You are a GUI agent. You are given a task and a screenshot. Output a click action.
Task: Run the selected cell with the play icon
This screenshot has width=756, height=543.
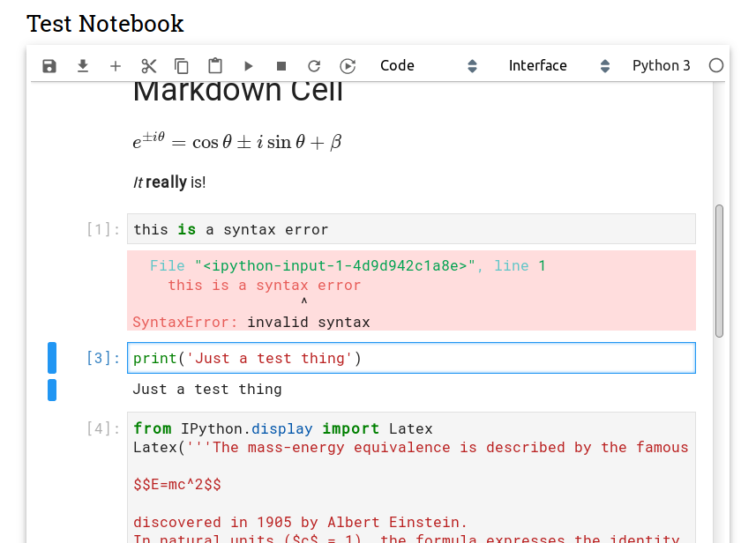pyautogui.click(x=248, y=66)
